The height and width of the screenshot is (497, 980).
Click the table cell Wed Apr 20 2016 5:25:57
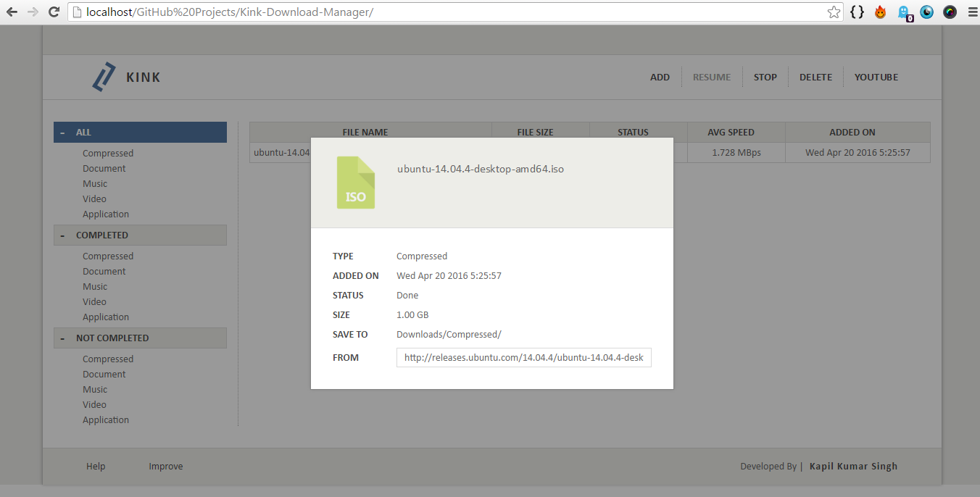tap(857, 152)
